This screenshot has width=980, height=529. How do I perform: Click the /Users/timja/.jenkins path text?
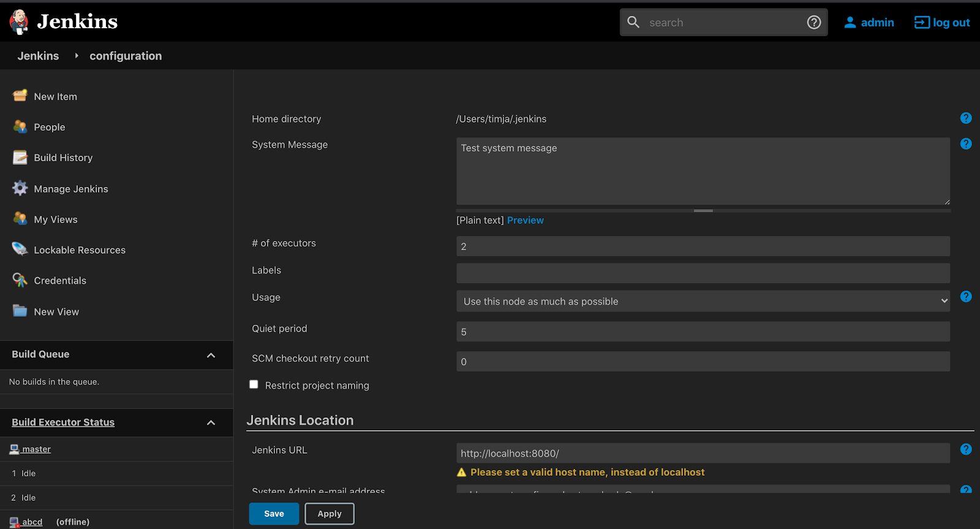(x=501, y=119)
